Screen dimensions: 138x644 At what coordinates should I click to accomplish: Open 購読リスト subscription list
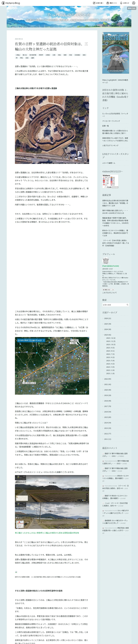[112, 3]
